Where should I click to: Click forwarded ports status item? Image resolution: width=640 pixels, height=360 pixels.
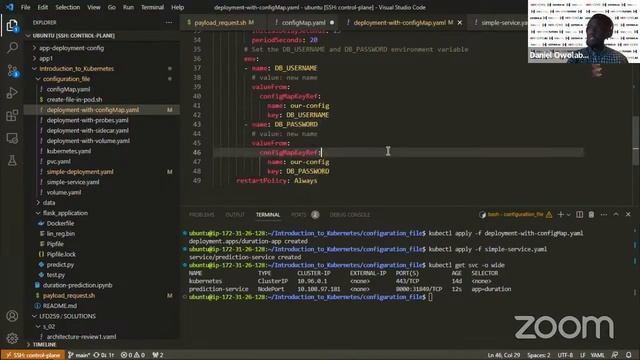coord(158,355)
